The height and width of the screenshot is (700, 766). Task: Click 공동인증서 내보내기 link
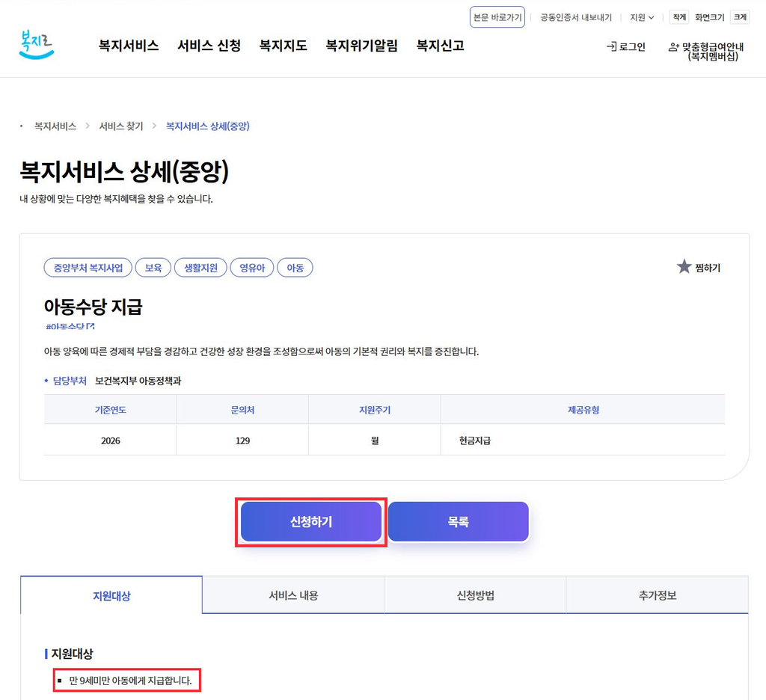click(576, 18)
